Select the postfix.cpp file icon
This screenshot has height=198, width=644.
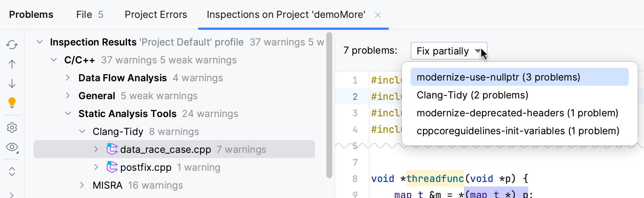[112, 167]
